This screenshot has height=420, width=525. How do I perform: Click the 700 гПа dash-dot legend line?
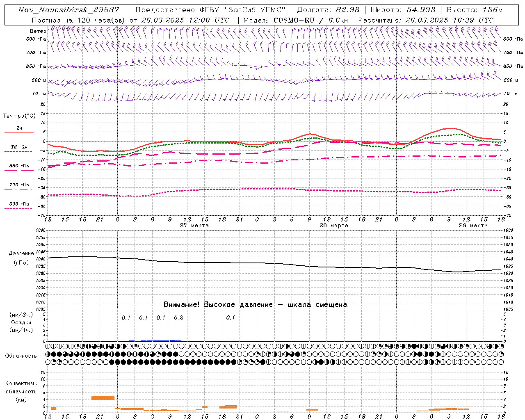18,189
